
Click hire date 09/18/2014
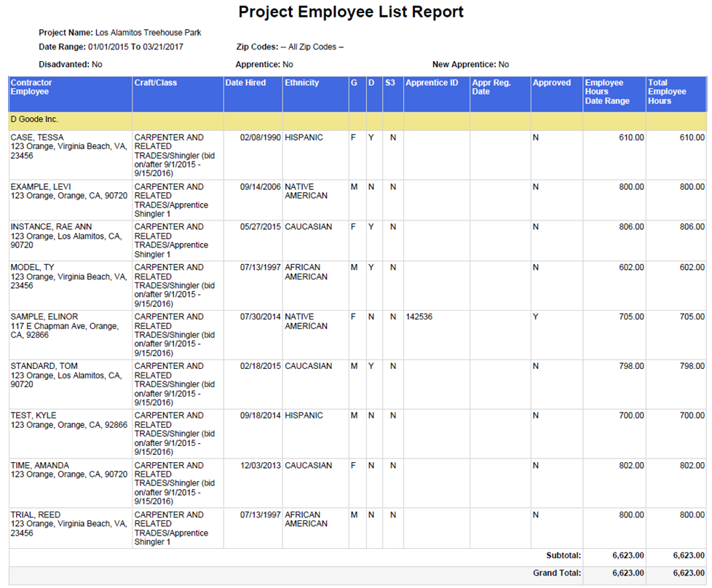(260, 416)
